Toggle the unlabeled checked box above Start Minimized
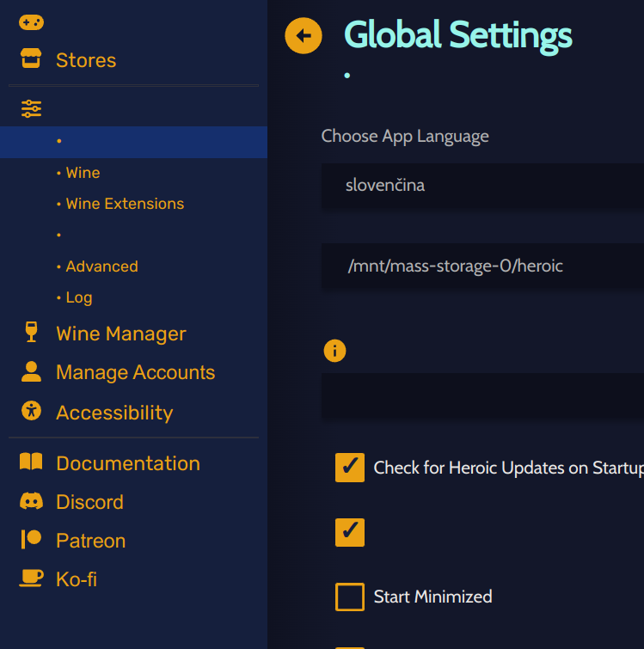Screen dimensions: 644x649 click(x=350, y=532)
